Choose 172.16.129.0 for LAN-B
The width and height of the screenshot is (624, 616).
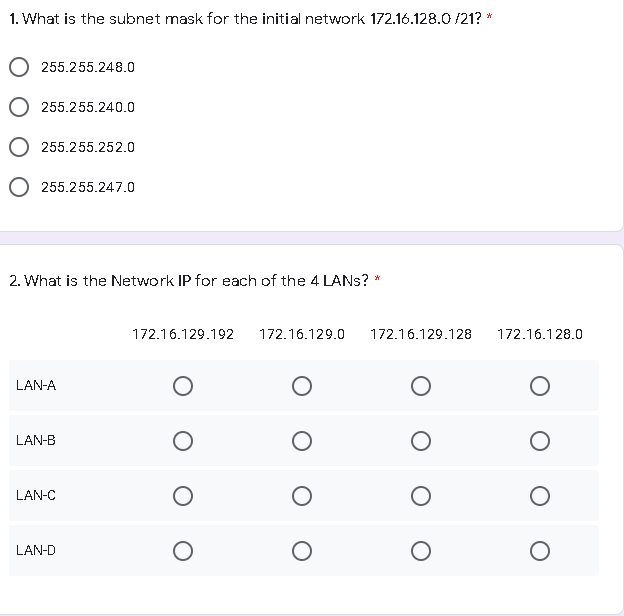point(301,440)
